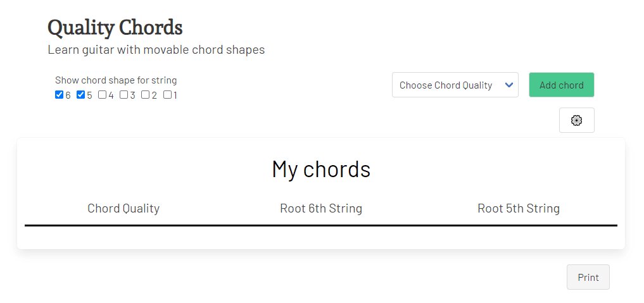The width and height of the screenshot is (644, 303).
Task: Enable the string 3 checkbox
Action: (124, 95)
